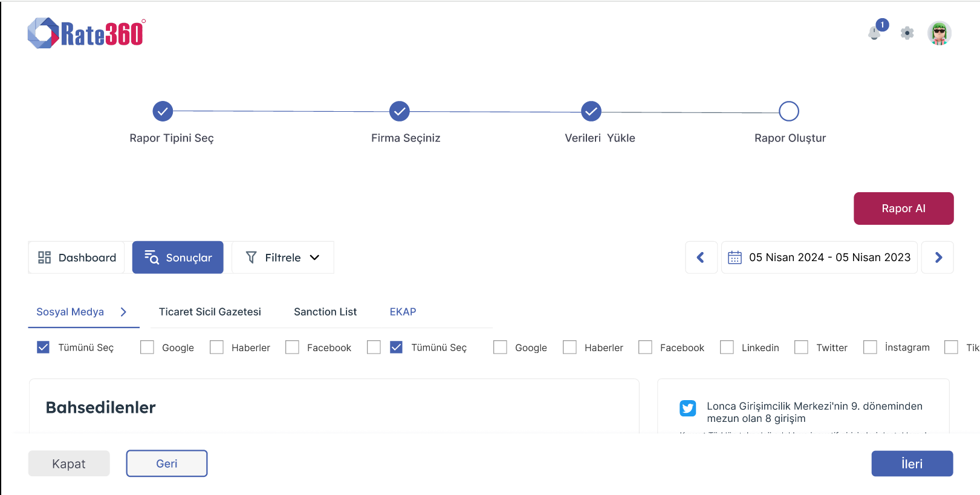The image size is (980, 495).
Task: Click the Rapor Tipini Seç step label
Action: pyautogui.click(x=172, y=138)
